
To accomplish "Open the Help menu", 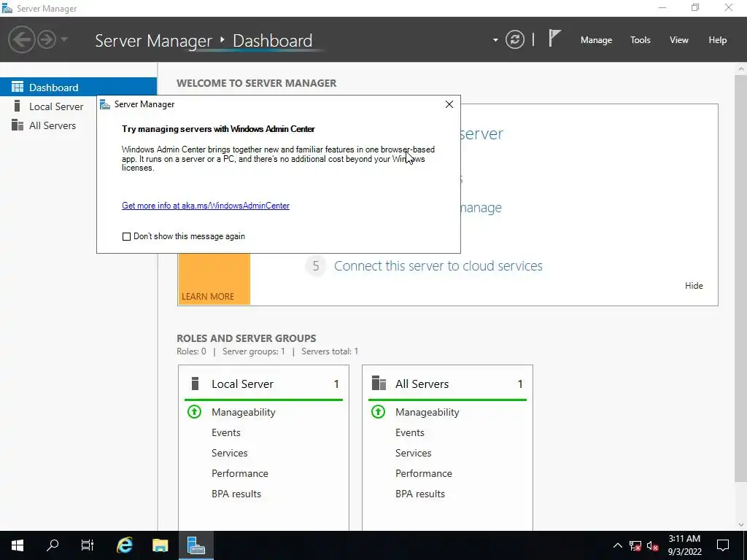I will (x=718, y=40).
